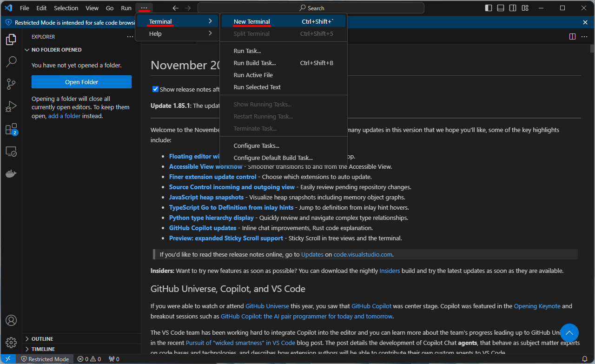595x364 pixels.
Task: Uncheck Show release notes after update
Action: [155, 89]
